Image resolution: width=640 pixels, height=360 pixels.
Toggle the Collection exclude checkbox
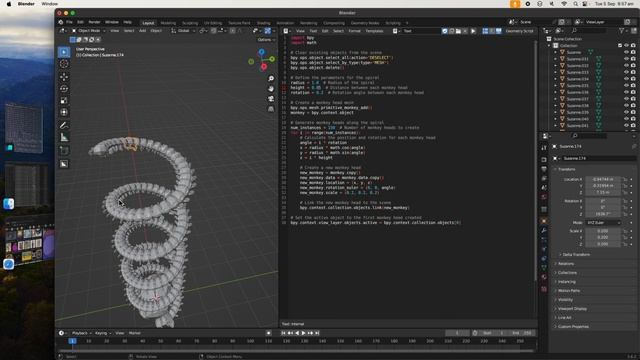tap(620, 45)
